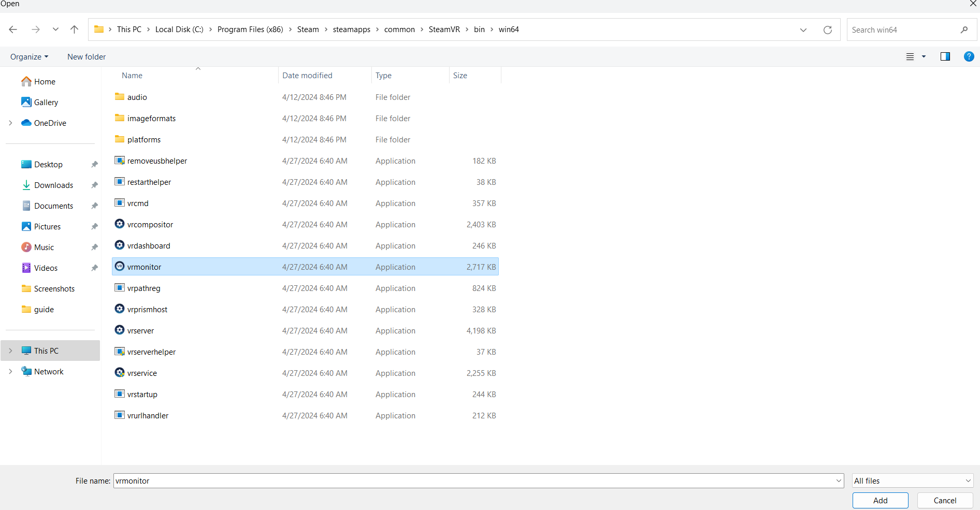Select the vrcmd application icon
Screen dimensions: 980x510
120,203
